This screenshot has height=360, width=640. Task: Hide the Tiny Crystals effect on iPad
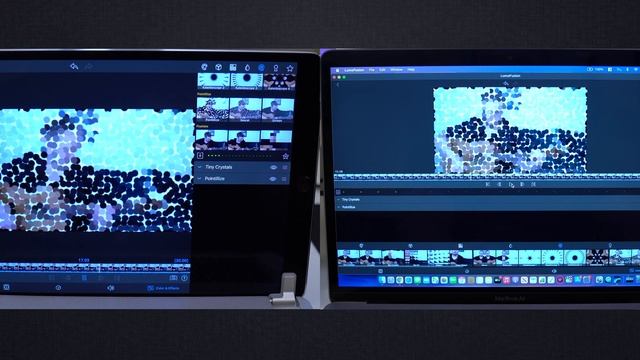[273, 167]
